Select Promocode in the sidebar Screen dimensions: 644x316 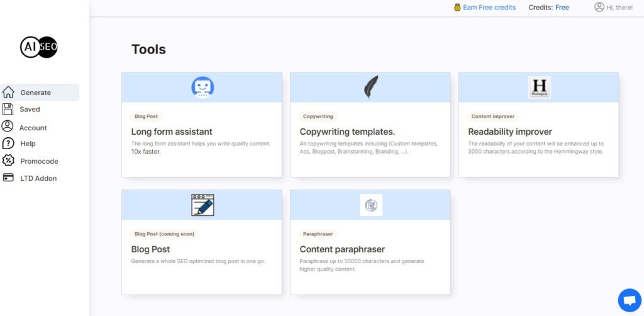tap(40, 161)
